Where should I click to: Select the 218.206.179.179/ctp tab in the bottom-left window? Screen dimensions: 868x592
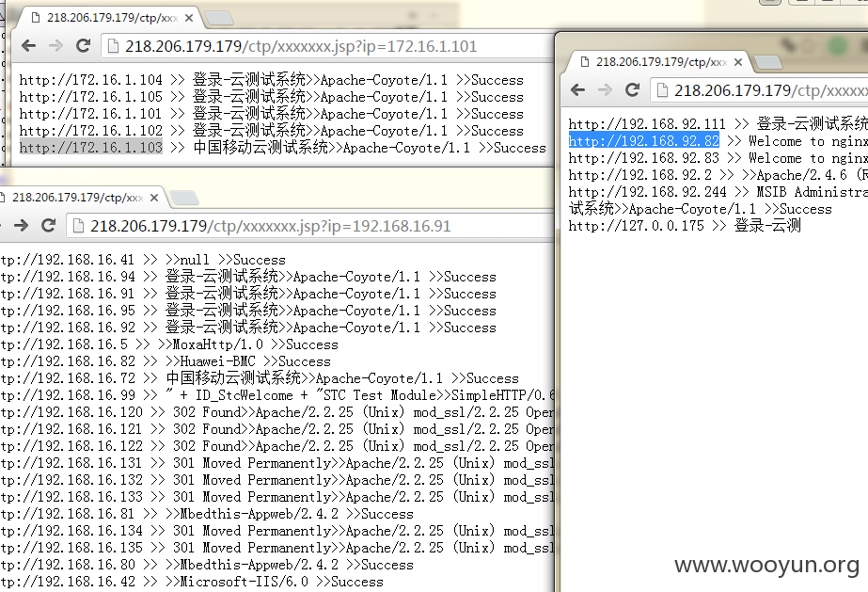tap(77, 198)
